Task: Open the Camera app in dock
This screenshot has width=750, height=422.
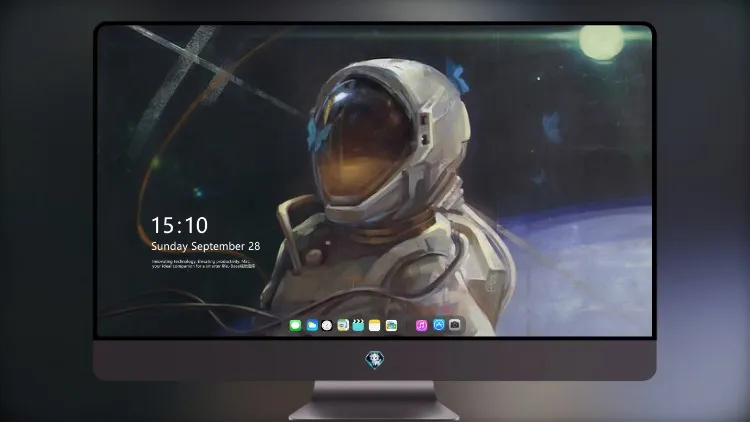Action: pos(455,325)
